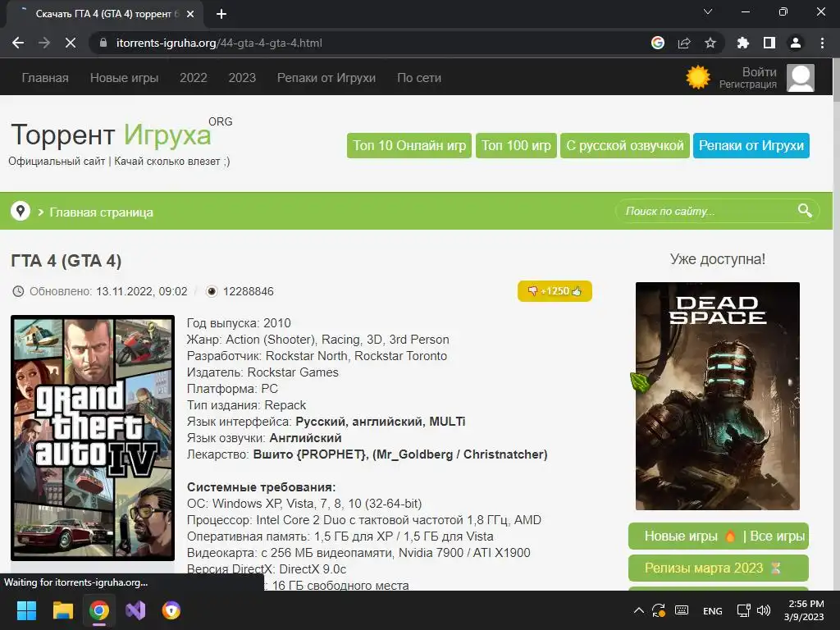Image resolution: width=840 pixels, height=630 pixels.
Task: Share this page via share icon
Action: coord(684,43)
